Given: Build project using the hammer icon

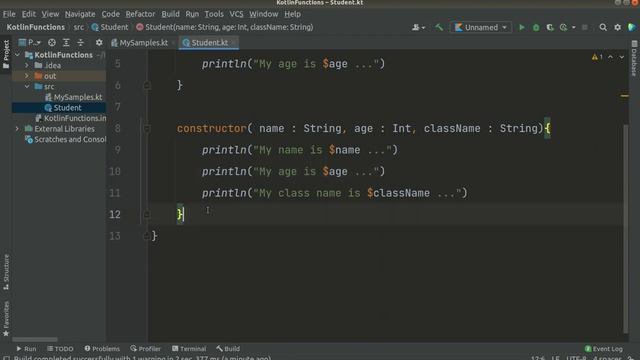Looking at the screenshot, I should point(439,27).
